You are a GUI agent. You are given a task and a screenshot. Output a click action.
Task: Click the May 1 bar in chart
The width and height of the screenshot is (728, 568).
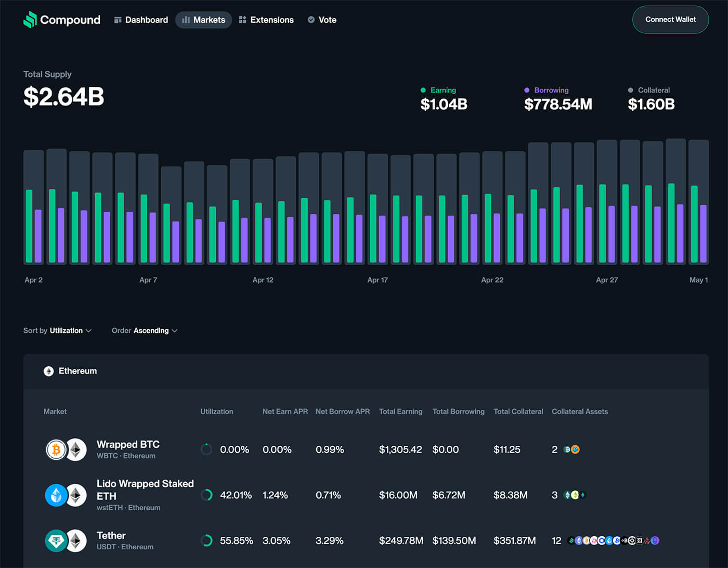point(698,202)
